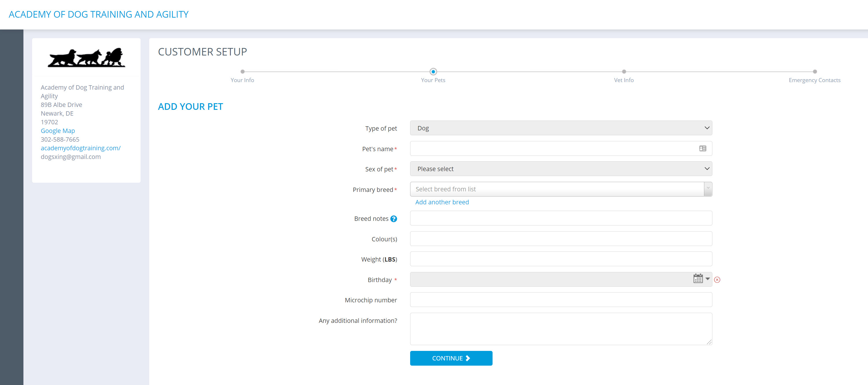Click the autofill card icon in Pet's name
Image resolution: width=868 pixels, height=385 pixels.
[x=703, y=149]
